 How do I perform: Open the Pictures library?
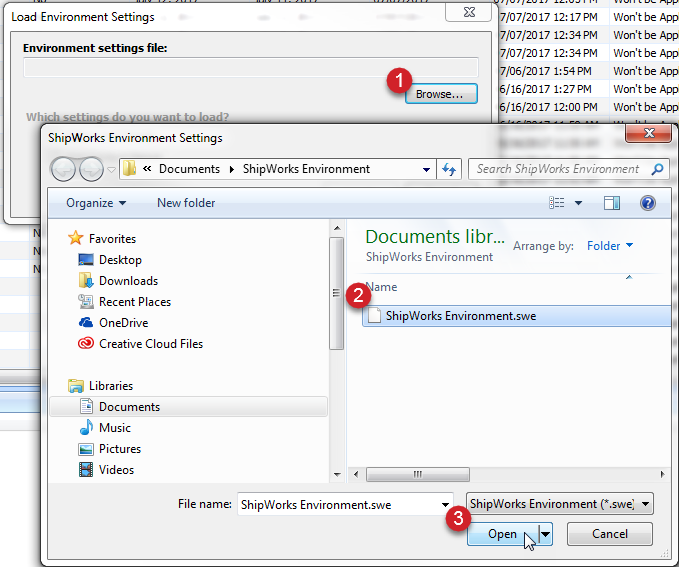(120, 449)
